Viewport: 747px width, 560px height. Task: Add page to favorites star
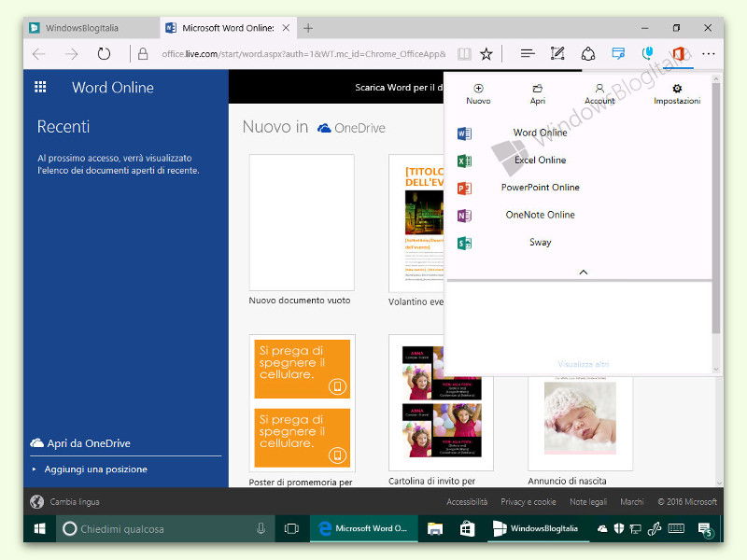tap(486, 54)
